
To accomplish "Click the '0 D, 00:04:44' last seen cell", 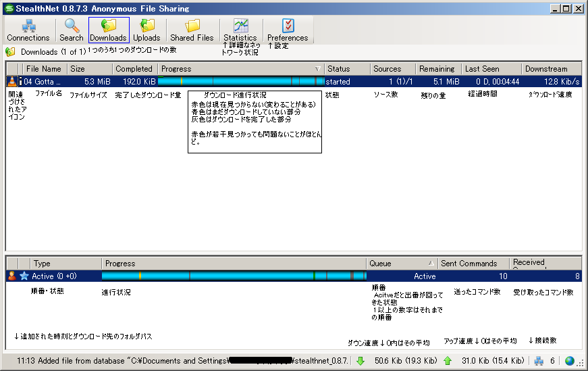I will [x=498, y=82].
